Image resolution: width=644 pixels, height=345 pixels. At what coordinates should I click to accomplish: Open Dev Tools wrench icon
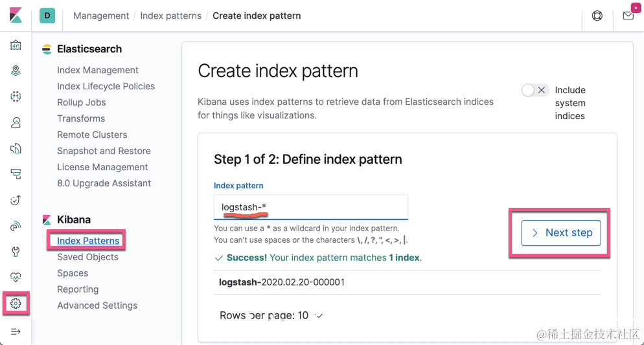pos(16,251)
